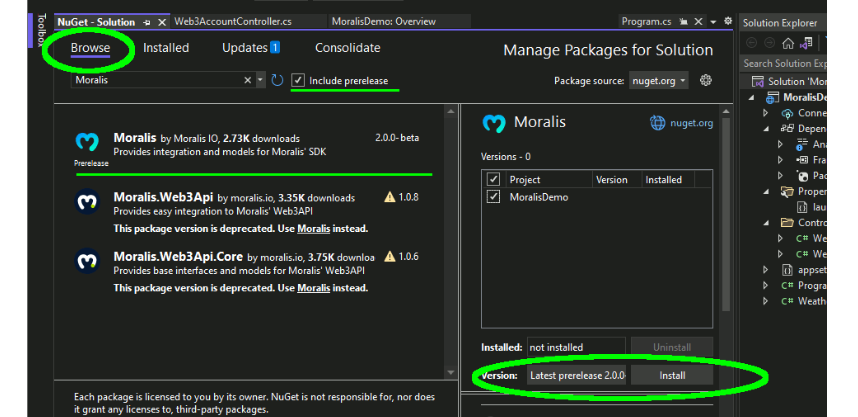This screenshot has width=858, height=417.
Task: Open the Package source nuget.org dropdown
Action: click(658, 80)
